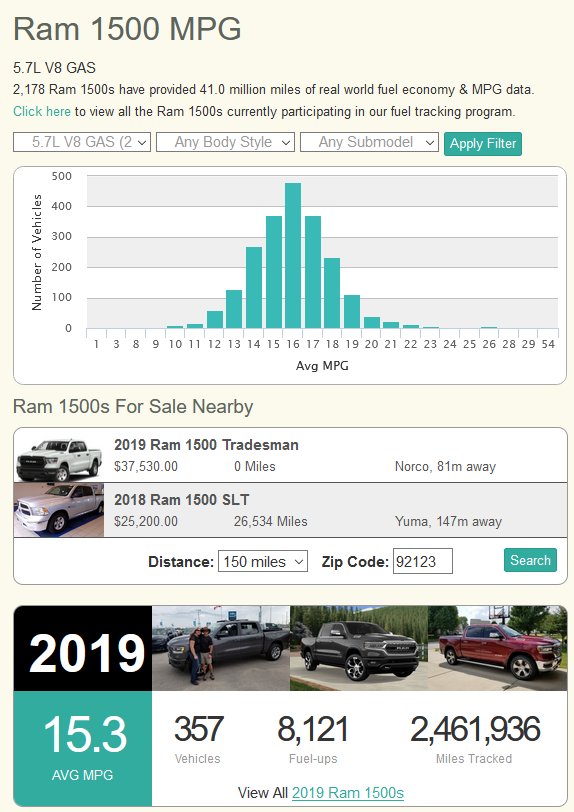Click the 20 MPG bar in chart

(371, 323)
